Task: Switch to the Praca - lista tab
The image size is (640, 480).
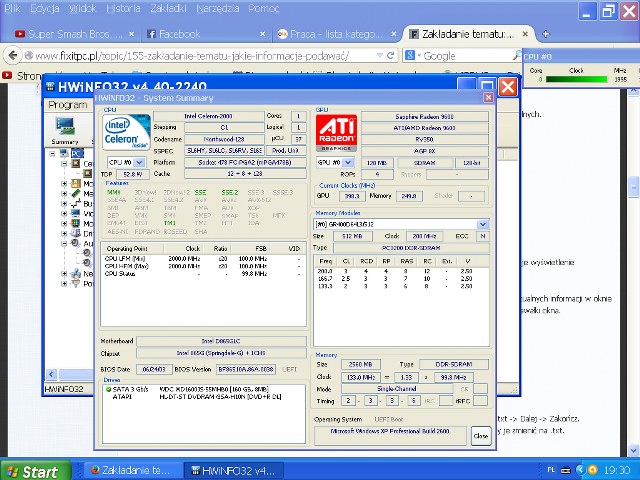Action: click(336, 34)
